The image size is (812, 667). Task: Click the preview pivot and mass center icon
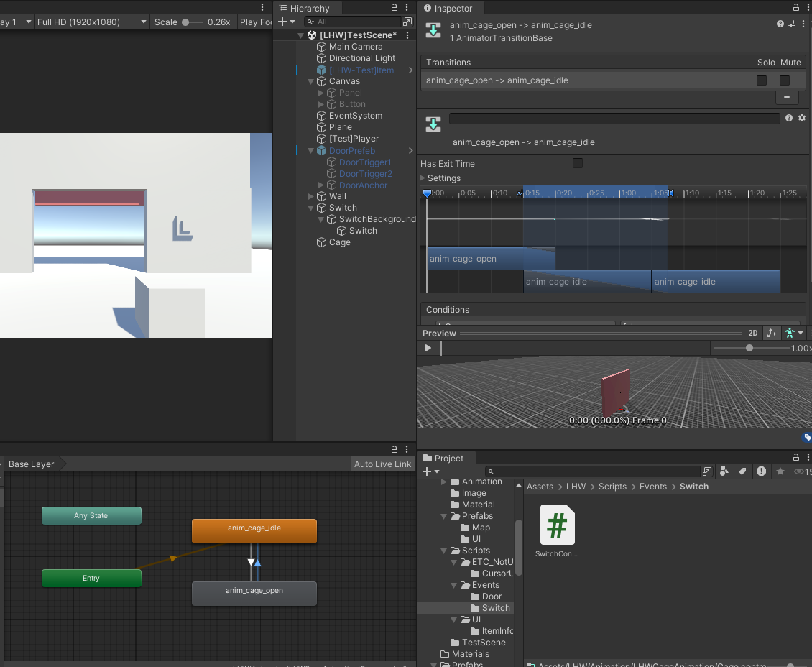tap(771, 333)
